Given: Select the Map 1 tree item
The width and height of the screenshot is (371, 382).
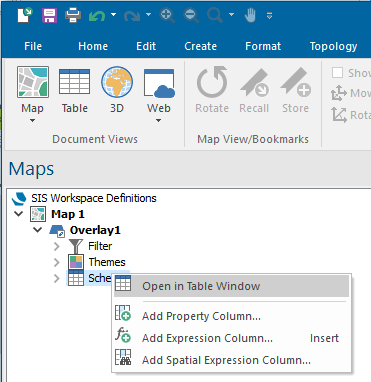Looking at the screenshot, I should point(68,214).
